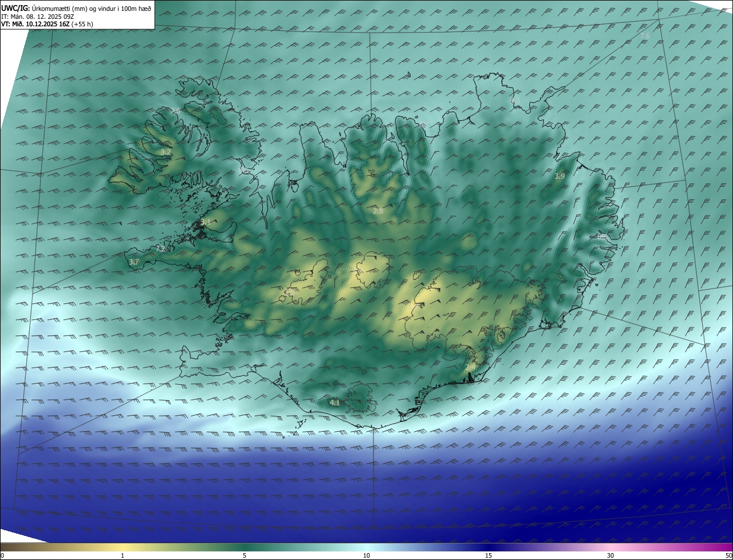Click the color scale label 30
733x560 pixels.
point(610,555)
